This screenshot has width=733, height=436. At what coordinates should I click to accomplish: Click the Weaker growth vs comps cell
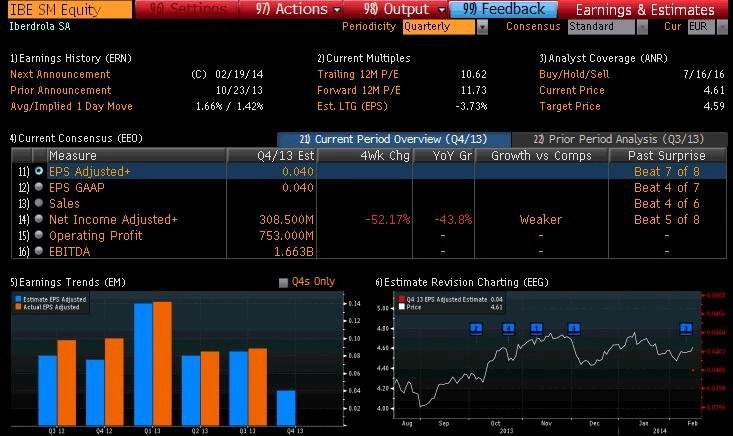540,219
